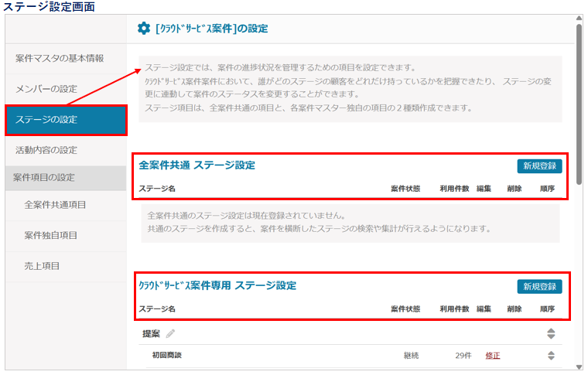Open メンバーの設定 in sidebar
This screenshot has width=588, height=375.
pyautogui.click(x=66, y=89)
